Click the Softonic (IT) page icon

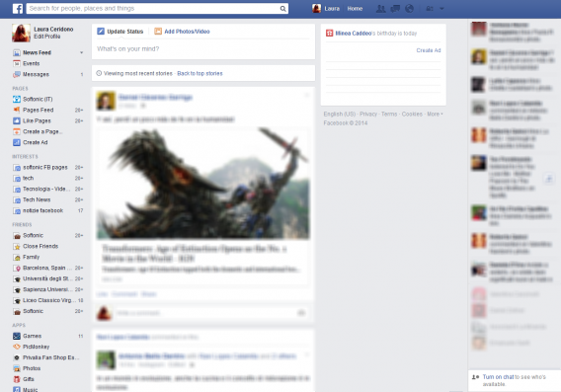point(17,99)
